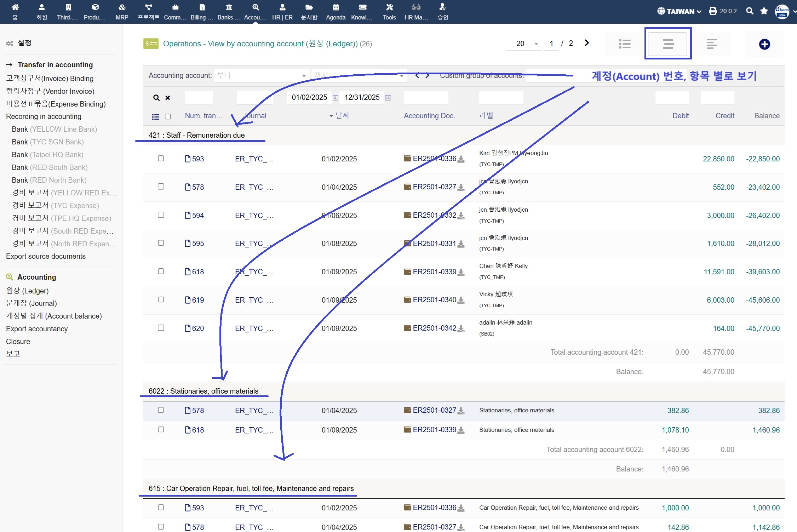Click the remove filters X icon
The height and width of the screenshot is (532, 797).
click(168, 98)
